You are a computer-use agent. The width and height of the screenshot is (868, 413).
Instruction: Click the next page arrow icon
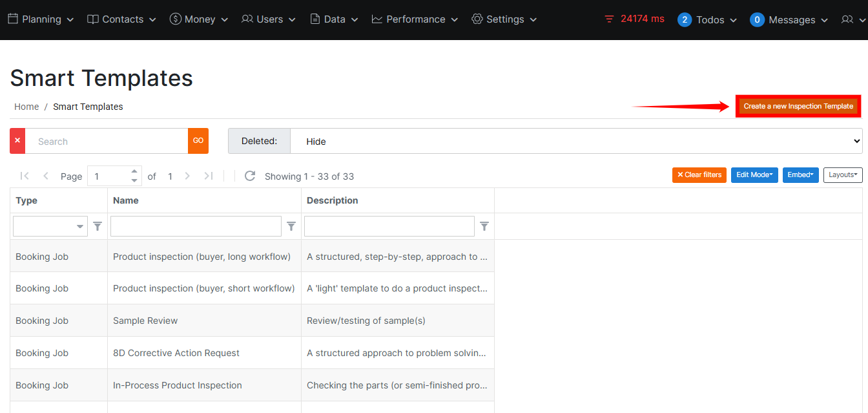point(187,176)
